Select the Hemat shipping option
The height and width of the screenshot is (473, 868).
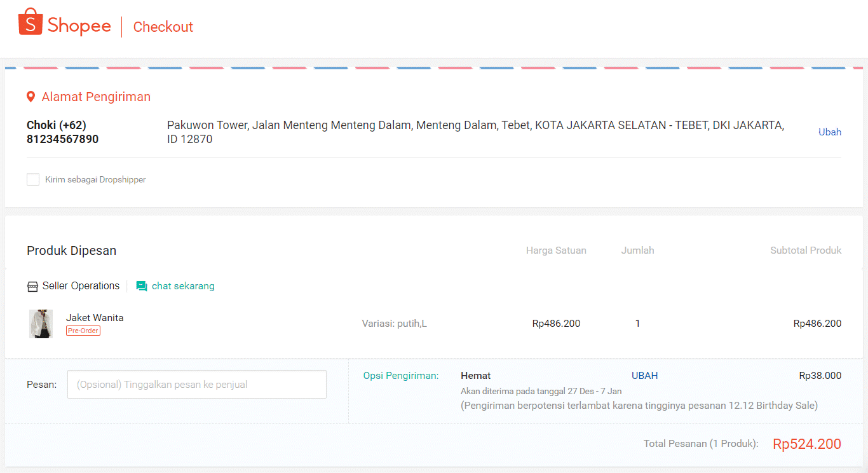click(x=475, y=376)
